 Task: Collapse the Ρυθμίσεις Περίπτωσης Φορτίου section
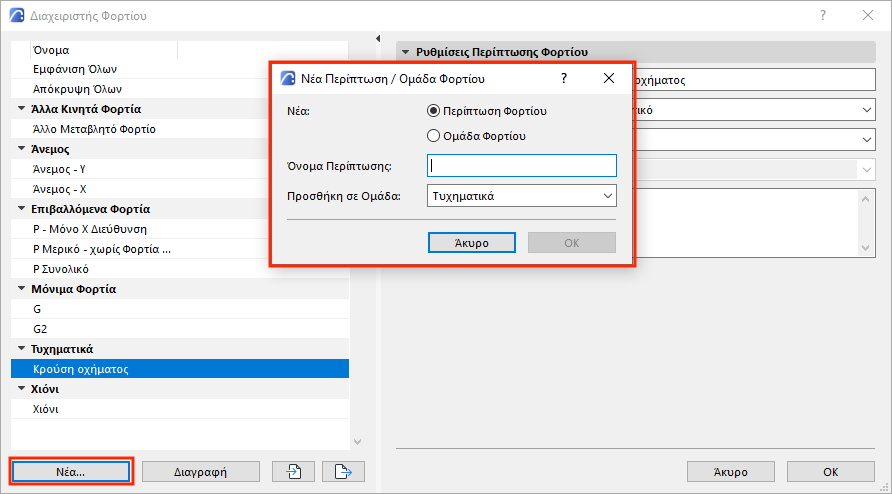(405, 52)
